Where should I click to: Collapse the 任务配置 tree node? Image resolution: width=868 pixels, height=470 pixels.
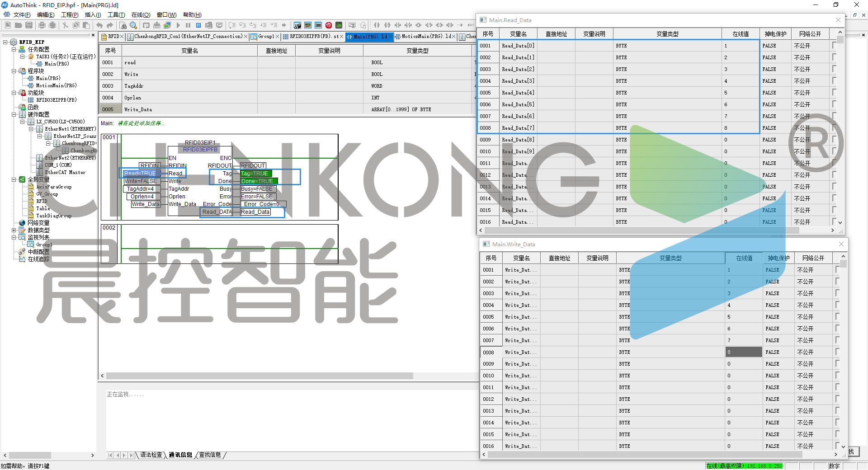[14, 49]
